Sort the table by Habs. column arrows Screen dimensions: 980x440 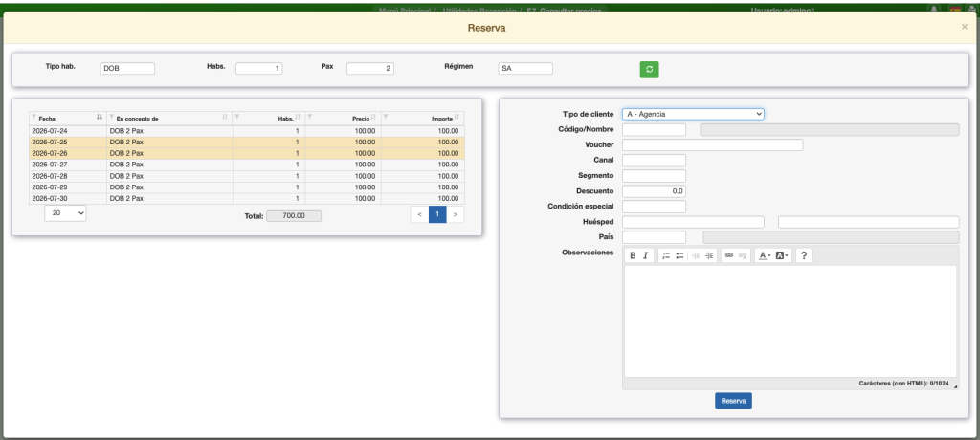[299, 117]
